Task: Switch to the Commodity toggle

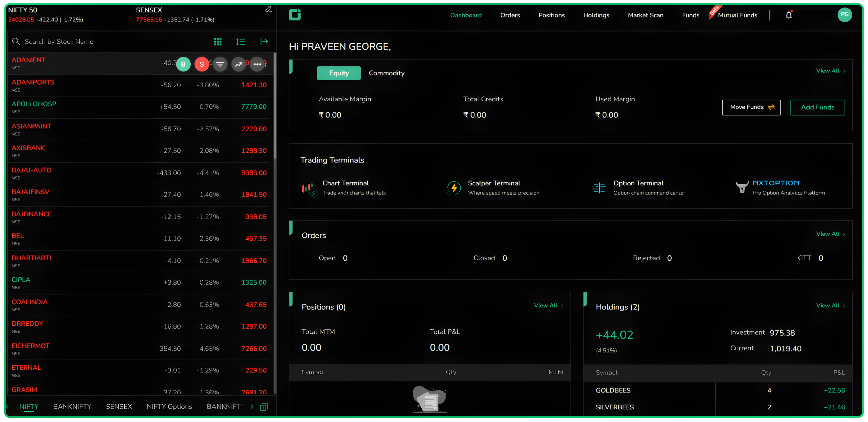Action: point(386,73)
